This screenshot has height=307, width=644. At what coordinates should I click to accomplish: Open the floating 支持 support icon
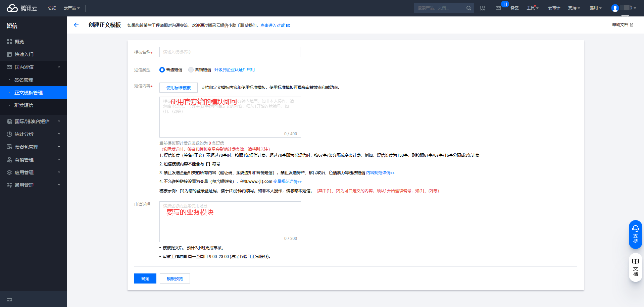click(x=635, y=234)
